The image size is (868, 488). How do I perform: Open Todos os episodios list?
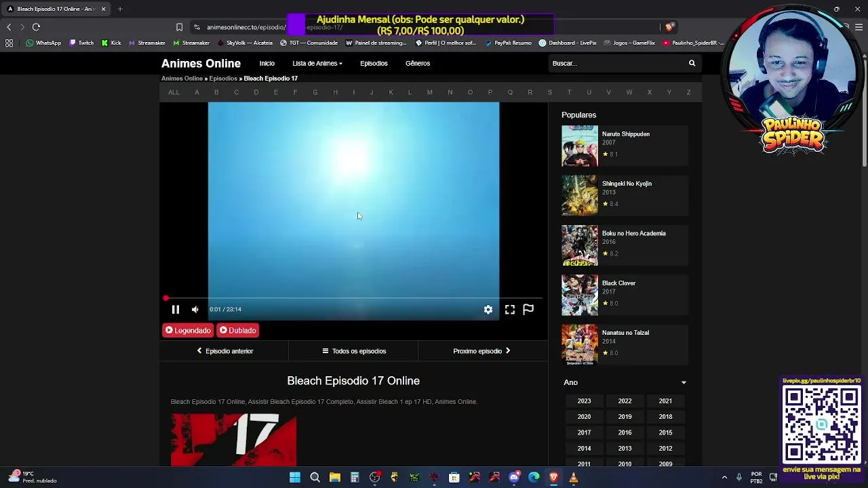(x=354, y=351)
